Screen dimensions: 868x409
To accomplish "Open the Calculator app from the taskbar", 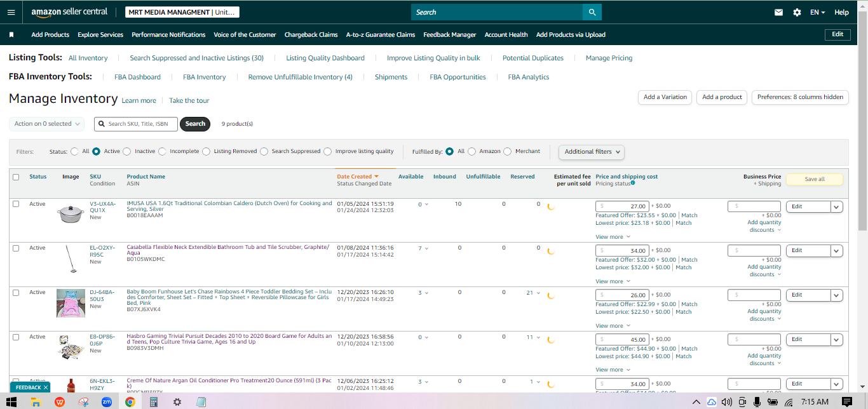I will click(x=153, y=401).
